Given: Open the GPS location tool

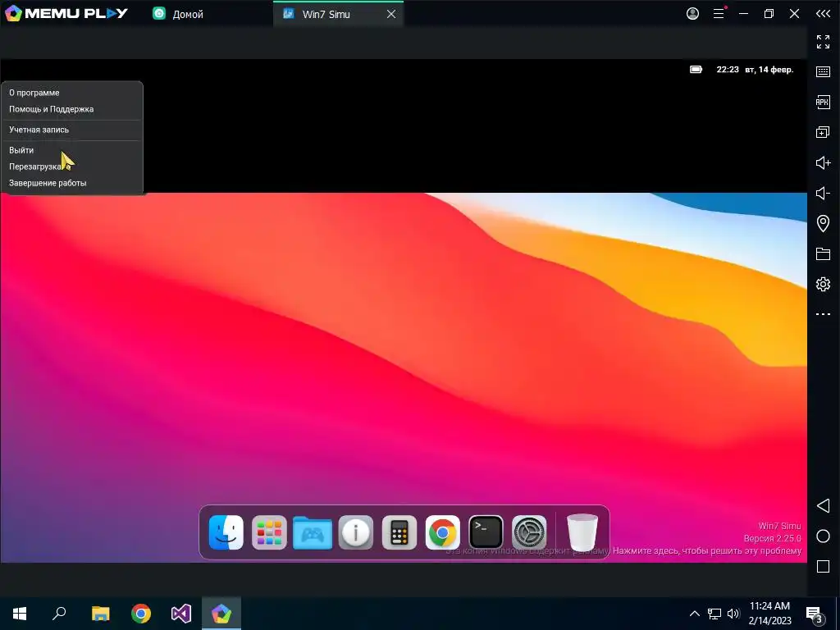Looking at the screenshot, I should pos(823,223).
